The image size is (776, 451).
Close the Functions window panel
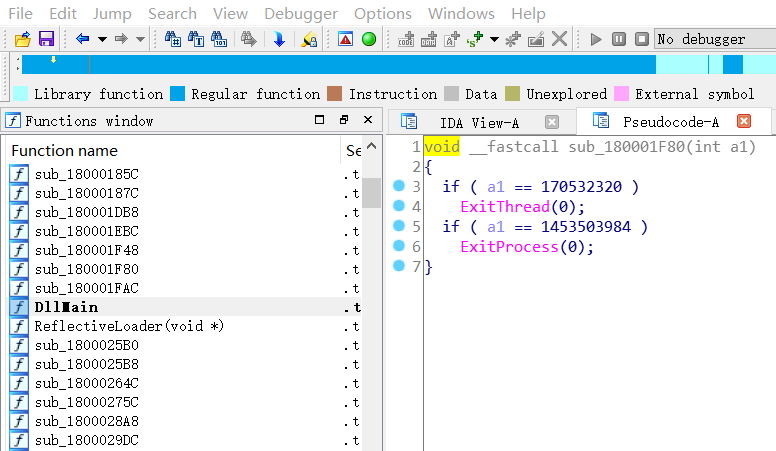point(368,120)
